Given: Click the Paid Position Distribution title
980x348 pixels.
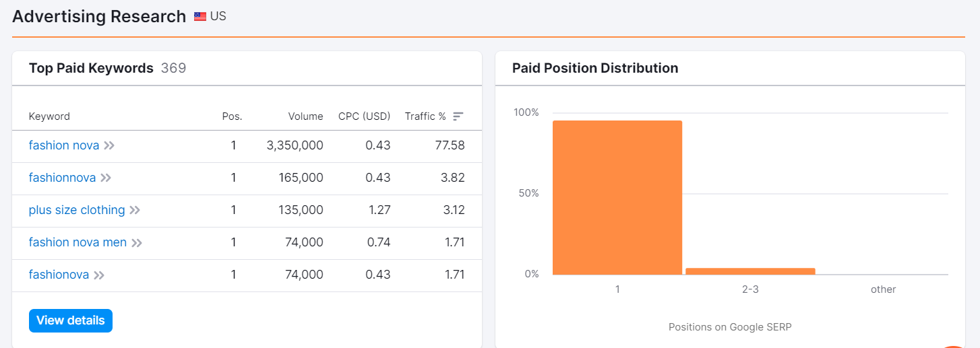Looking at the screenshot, I should tap(595, 68).
